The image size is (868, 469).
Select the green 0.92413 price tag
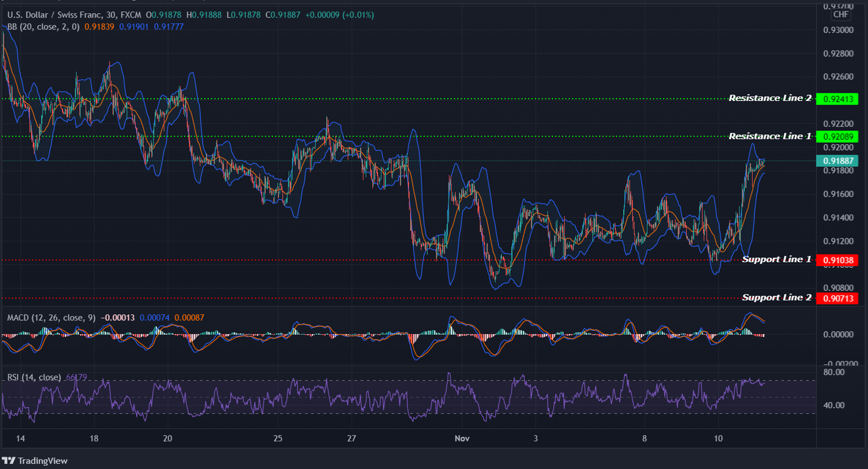837,99
